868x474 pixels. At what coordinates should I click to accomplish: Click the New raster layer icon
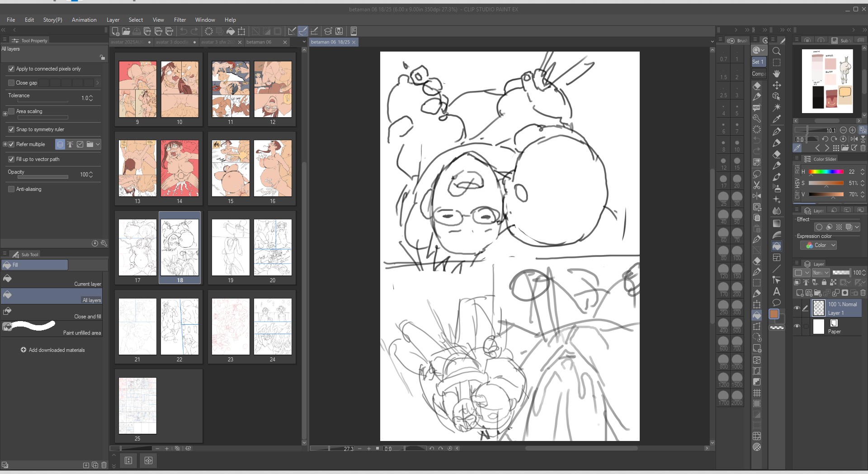(x=799, y=293)
